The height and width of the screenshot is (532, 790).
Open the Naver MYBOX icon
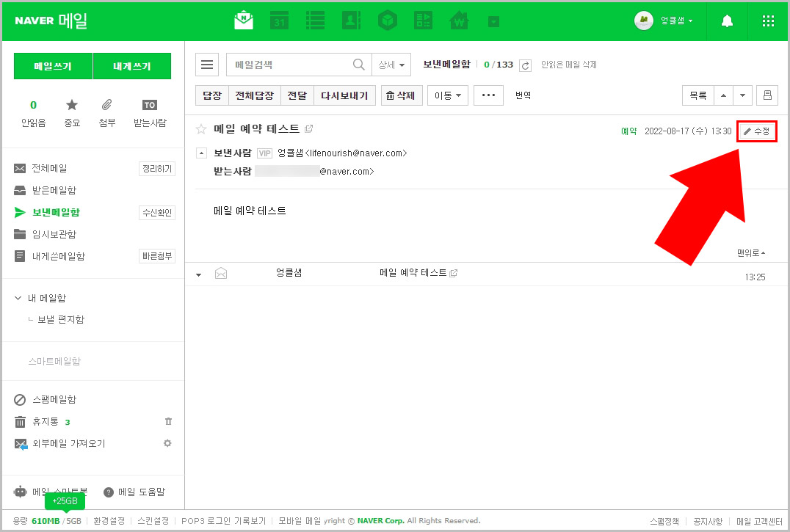pos(387,21)
